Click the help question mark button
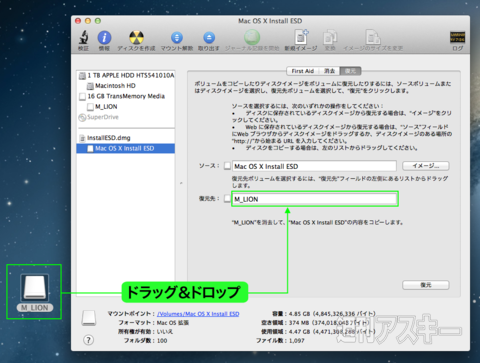Screen dimensions: 480x363 (88, 340)
